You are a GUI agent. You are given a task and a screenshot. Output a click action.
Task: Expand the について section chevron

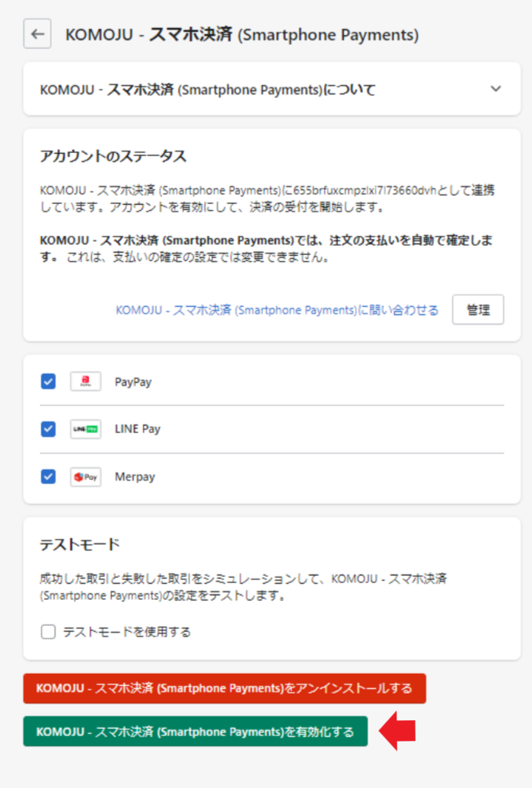(495, 89)
